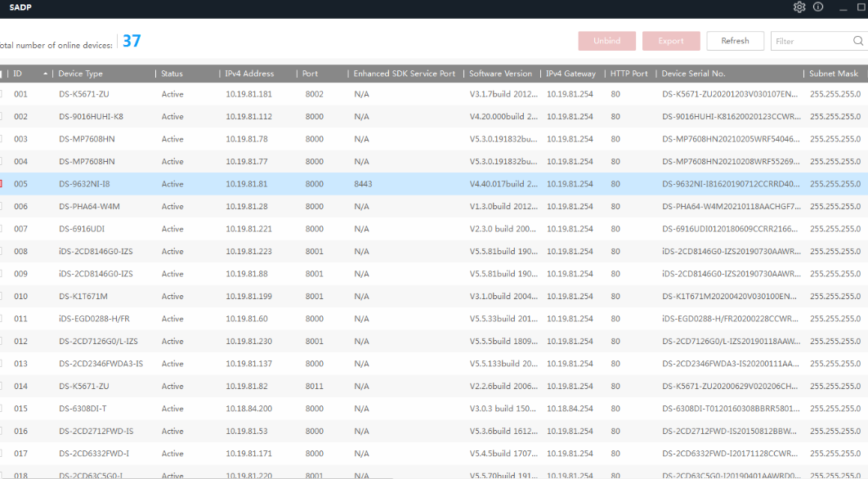Click the online device count 37

132,41
